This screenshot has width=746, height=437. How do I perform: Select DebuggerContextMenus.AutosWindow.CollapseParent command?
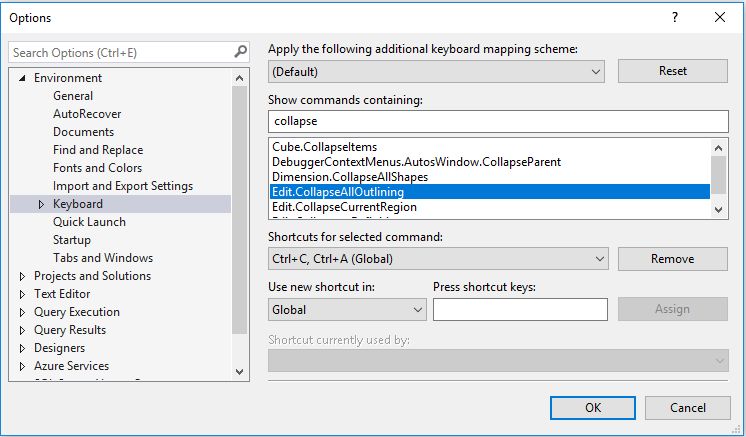pos(416,162)
